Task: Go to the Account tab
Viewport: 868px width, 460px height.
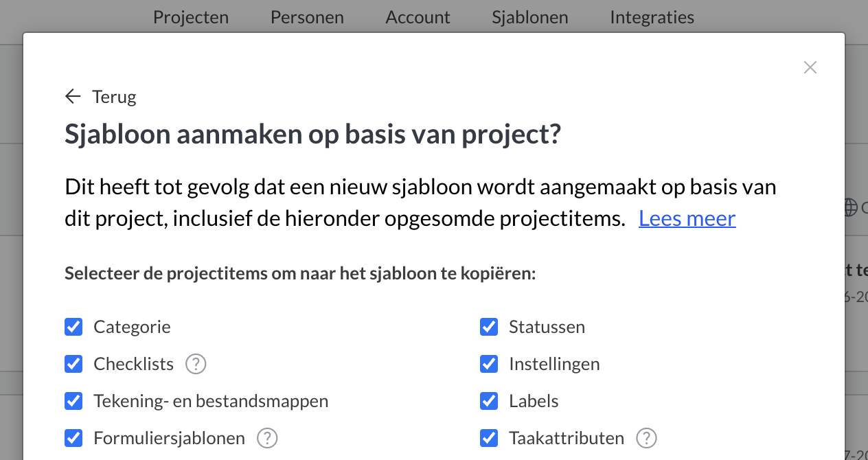Action: (418, 17)
